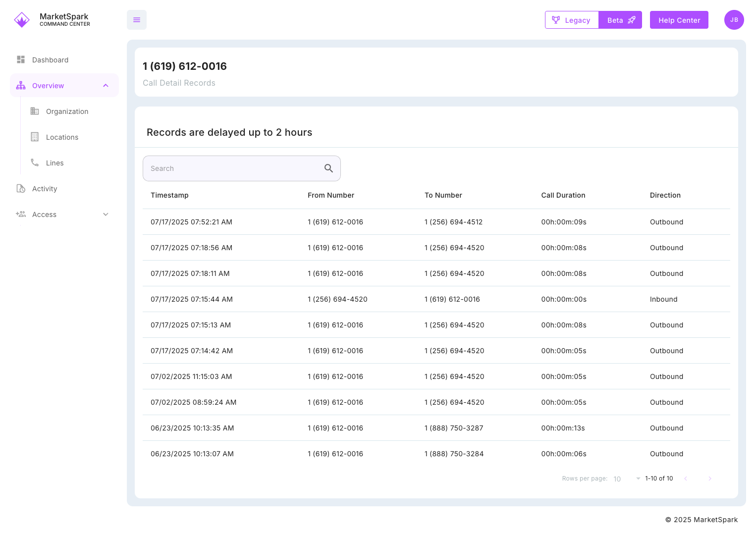Click the Timestamp column header
This screenshot has width=756, height=537.
pos(169,195)
